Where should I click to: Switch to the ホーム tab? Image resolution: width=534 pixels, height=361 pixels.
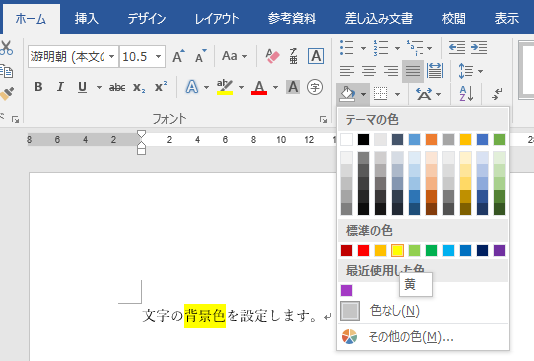pos(31,19)
